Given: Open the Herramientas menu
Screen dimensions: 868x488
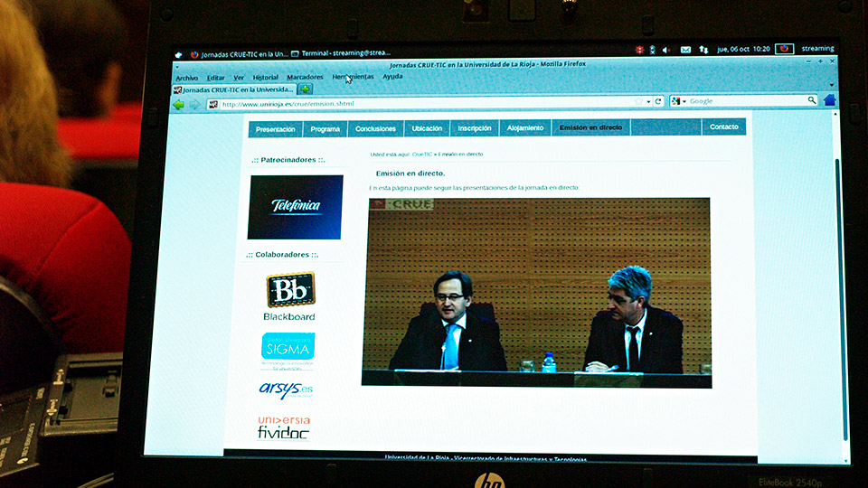Looking at the screenshot, I should (354, 76).
